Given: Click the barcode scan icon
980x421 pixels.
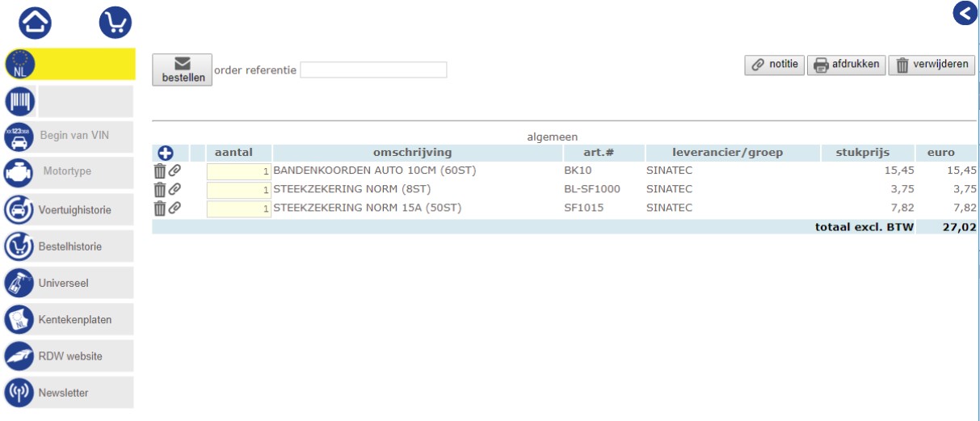Looking at the screenshot, I should [x=20, y=102].
